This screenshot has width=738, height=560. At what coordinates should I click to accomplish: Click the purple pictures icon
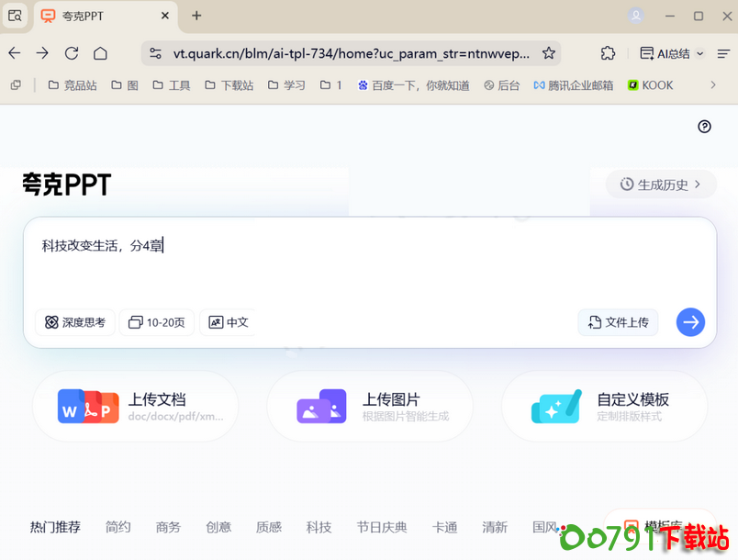(321, 406)
